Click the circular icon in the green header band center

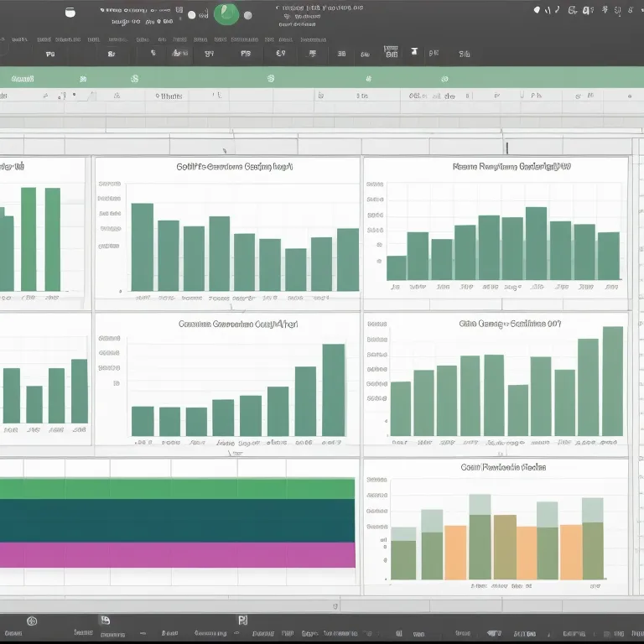coord(270,78)
